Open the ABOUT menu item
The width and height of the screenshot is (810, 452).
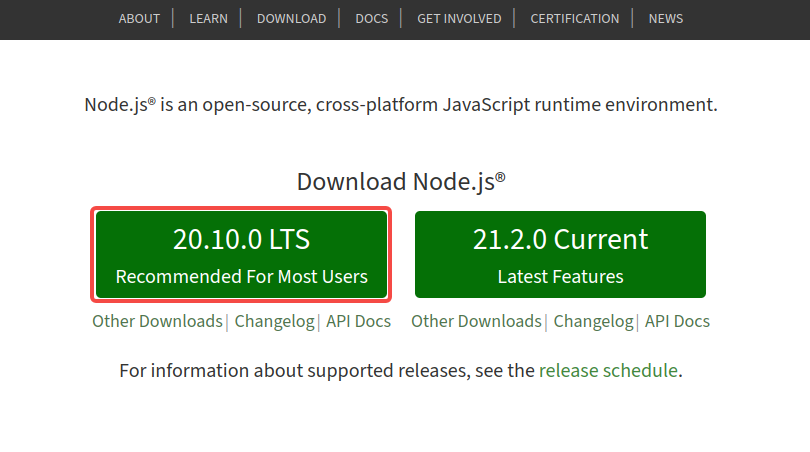click(x=139, y=19)
